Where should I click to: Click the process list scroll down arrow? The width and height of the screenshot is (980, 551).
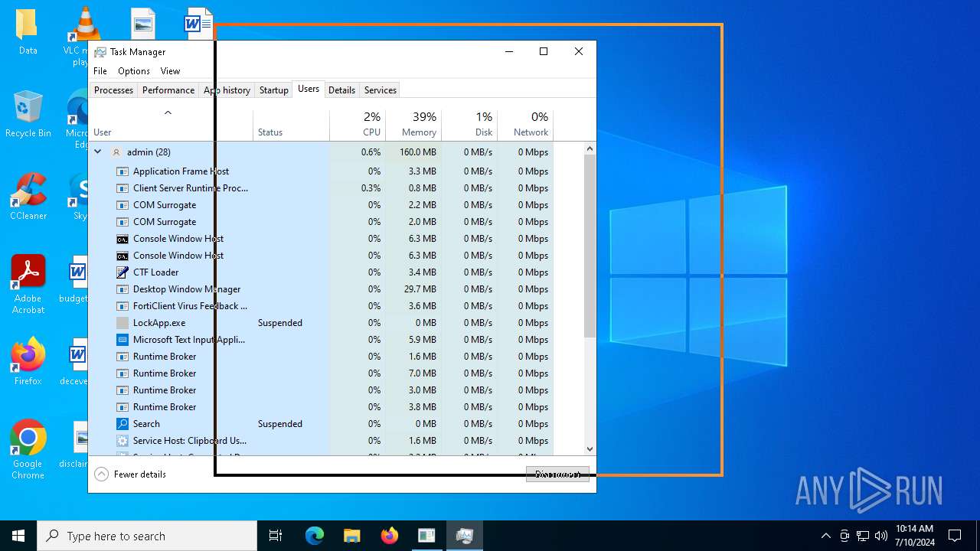click(590, 449)
